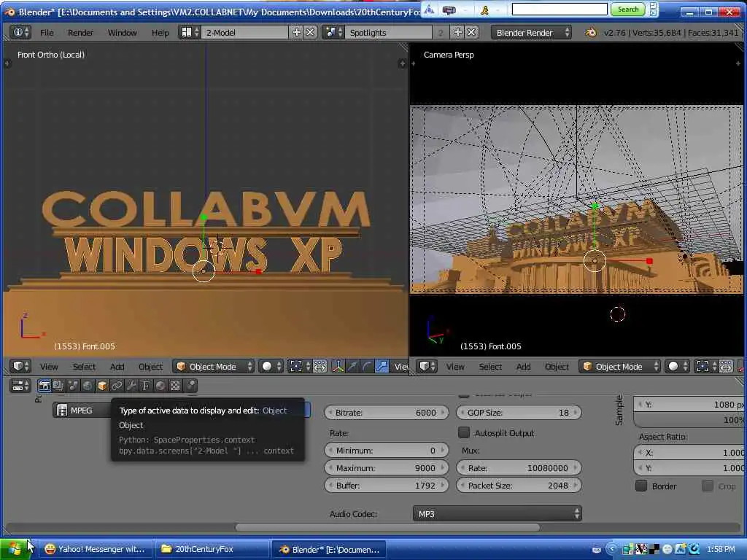Open the Help menu

[x=160, y=32]
